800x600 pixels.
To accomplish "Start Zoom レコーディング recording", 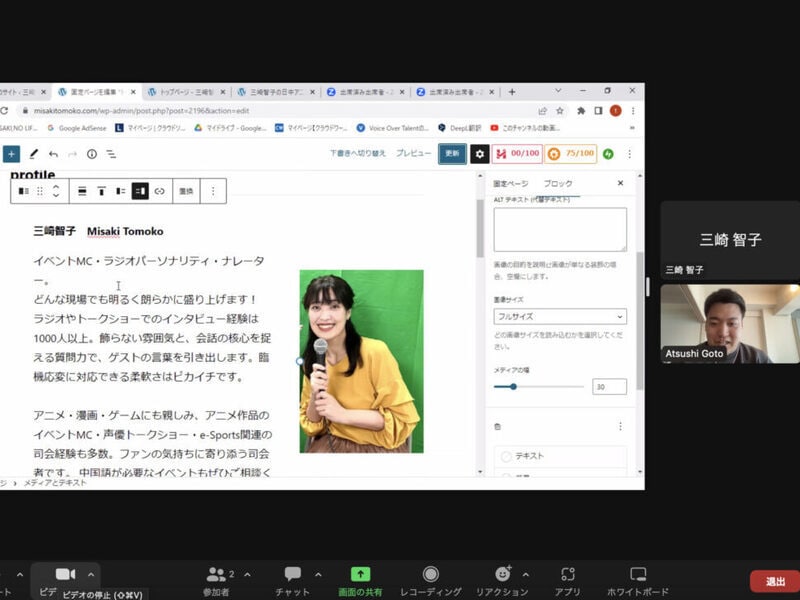I will [431, 581].
